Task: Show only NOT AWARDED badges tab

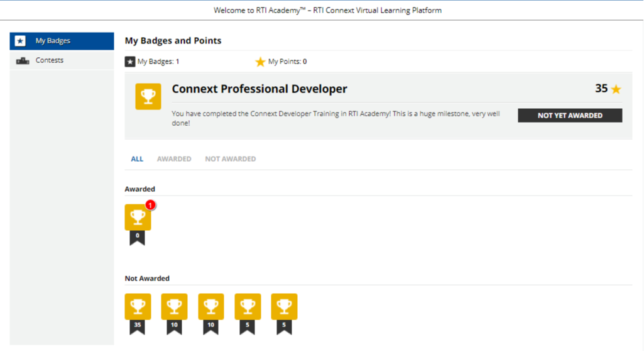Action: point(230,159)
